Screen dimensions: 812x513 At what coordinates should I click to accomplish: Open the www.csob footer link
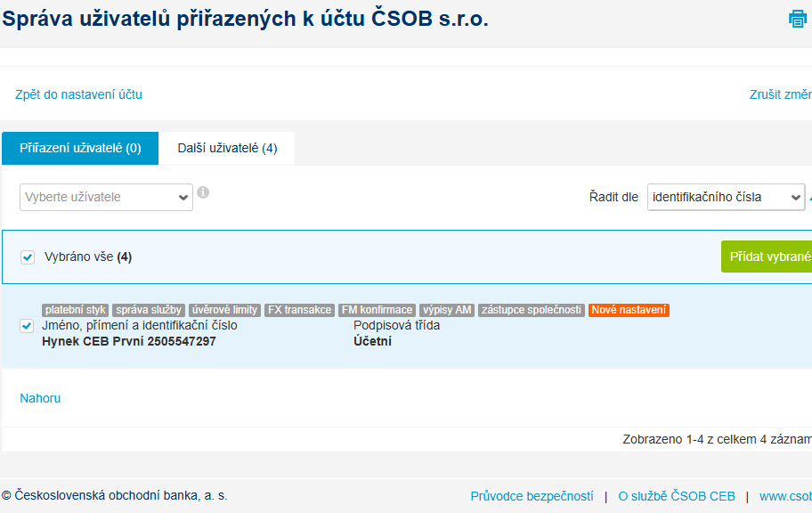pyautogui.click(x=785, y=496)
